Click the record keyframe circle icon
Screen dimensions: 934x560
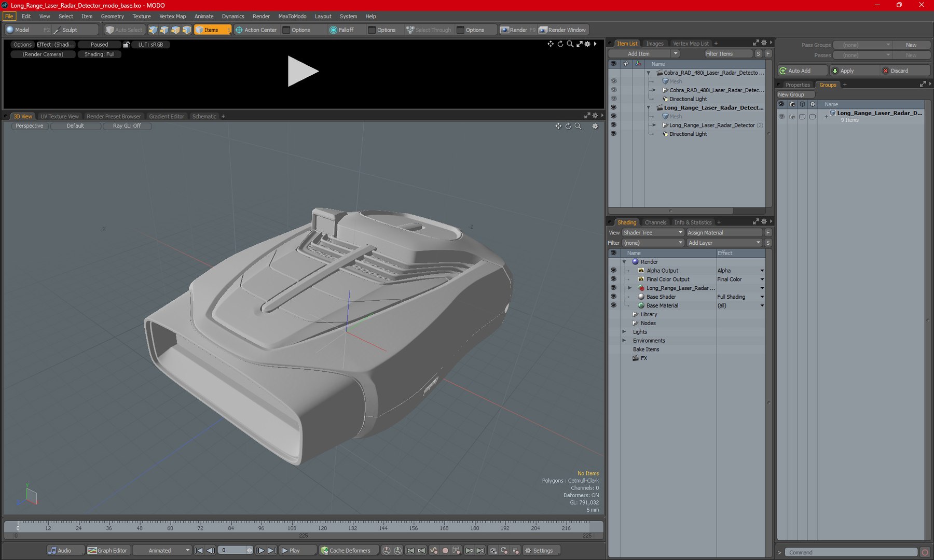pos(445,551)
